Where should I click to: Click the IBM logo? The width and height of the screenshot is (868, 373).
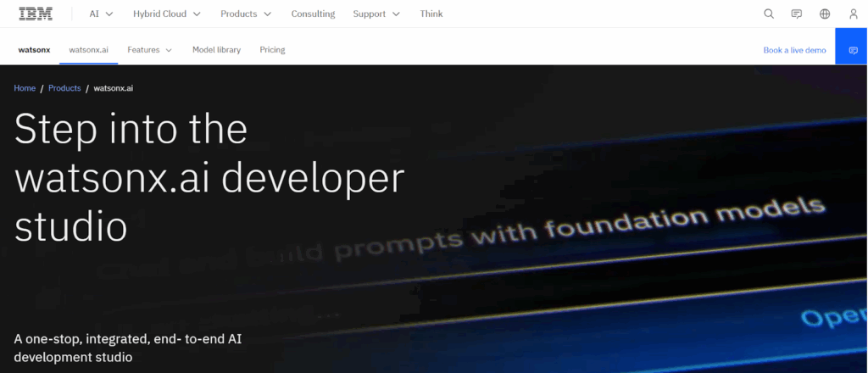click(36, 14)
